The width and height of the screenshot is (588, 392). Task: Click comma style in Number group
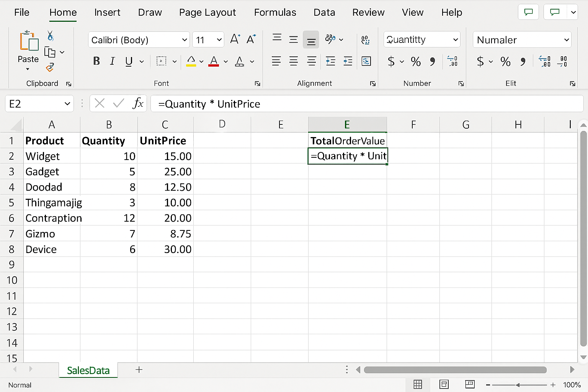pyautogui.click(x=433, y=61)
